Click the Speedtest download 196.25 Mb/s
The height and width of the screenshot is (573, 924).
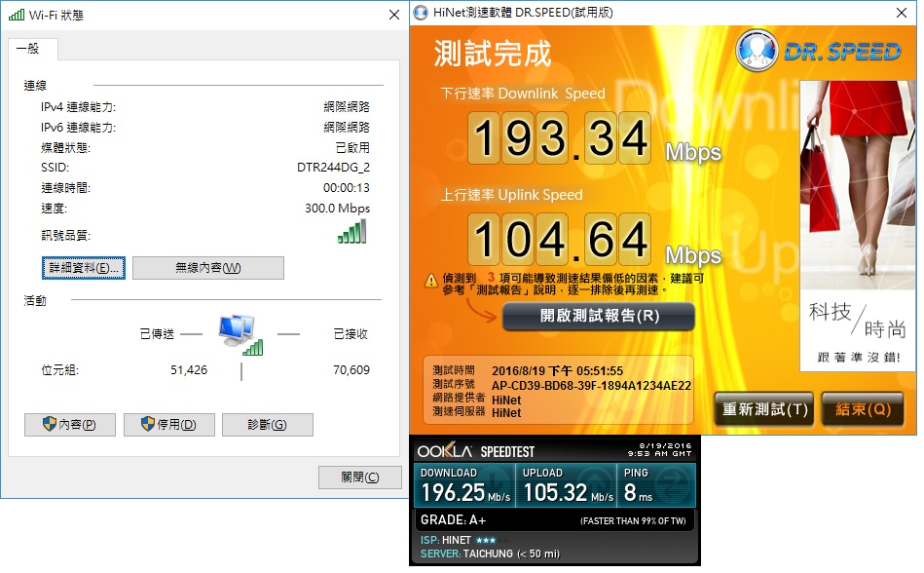465,492
